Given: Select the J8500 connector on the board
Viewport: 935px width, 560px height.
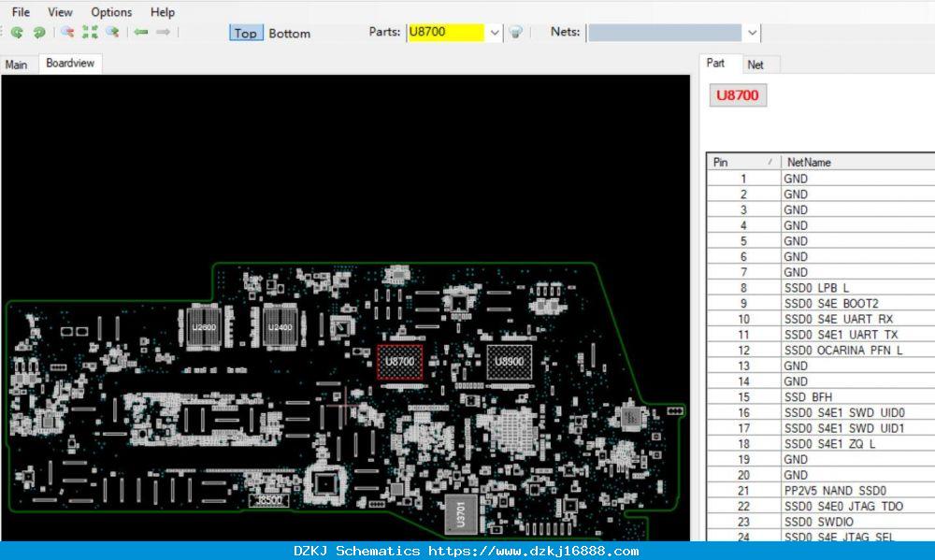Looking at the screenshot, I should [x=269, y=500].
